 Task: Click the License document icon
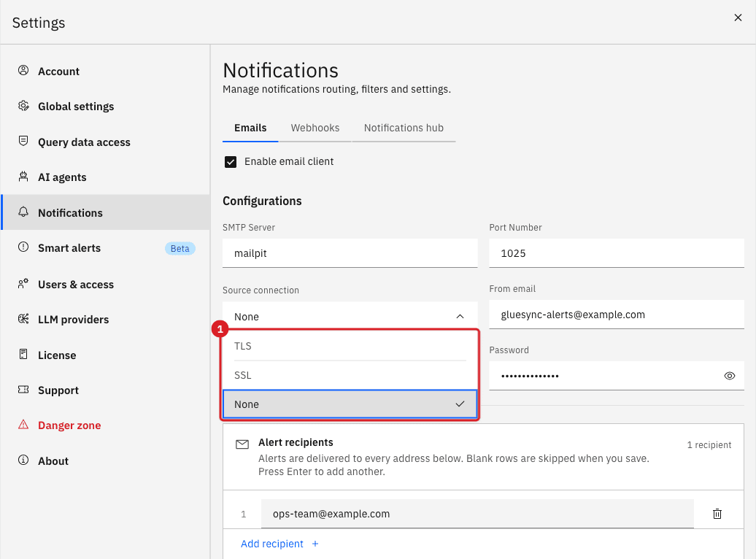pyautogui.click(x=23, y=355)
